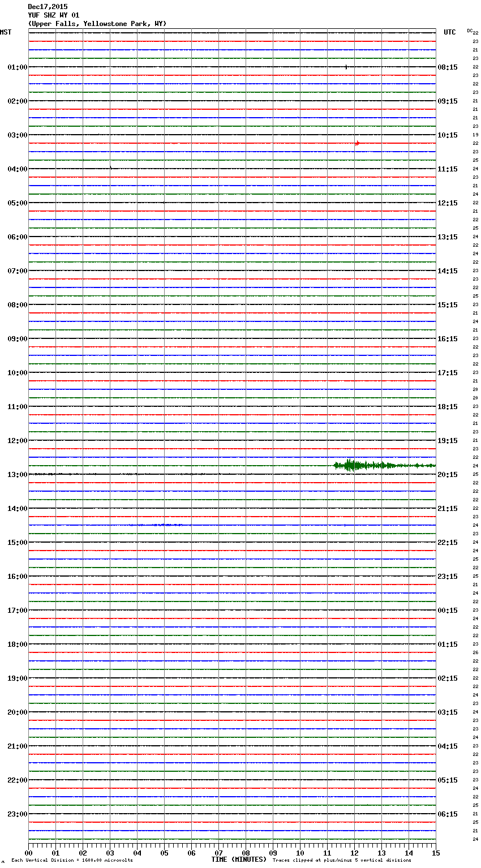Click the 20:15 UTC time label
The height and width of the screenshot is (868, 481).
point(448,475)
